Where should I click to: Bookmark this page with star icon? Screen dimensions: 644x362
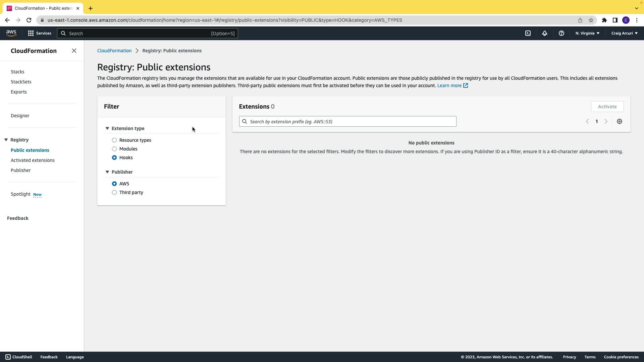[x=591, y=20]
